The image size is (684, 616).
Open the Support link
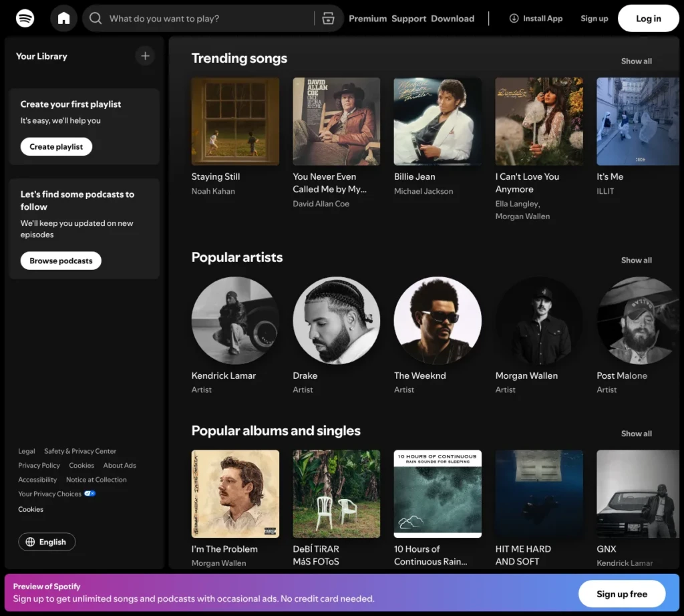pos(409,18)
